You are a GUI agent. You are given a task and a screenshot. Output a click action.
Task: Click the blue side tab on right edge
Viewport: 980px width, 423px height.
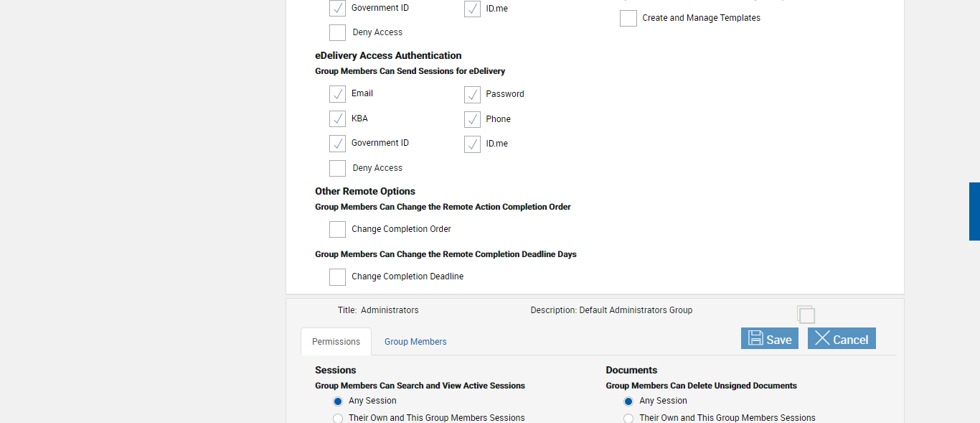tap(974, 211)
